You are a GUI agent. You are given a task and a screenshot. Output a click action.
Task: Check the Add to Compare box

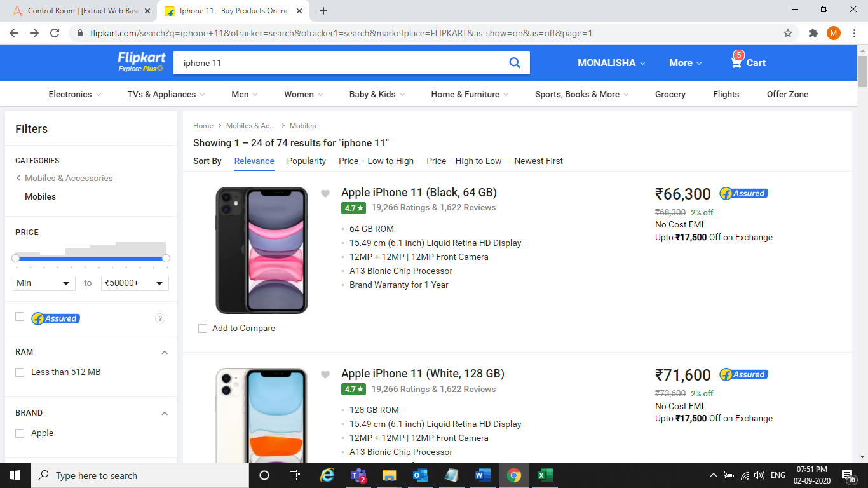203,329
